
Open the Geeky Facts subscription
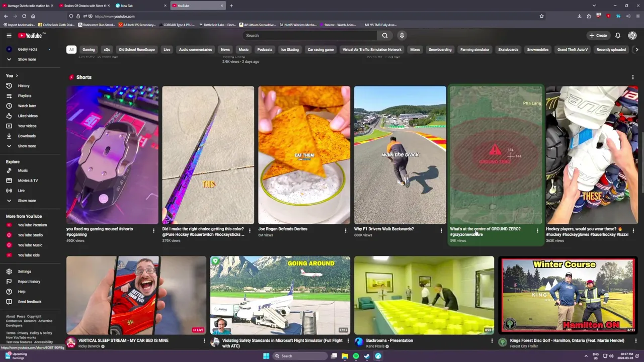click(28, 49)
